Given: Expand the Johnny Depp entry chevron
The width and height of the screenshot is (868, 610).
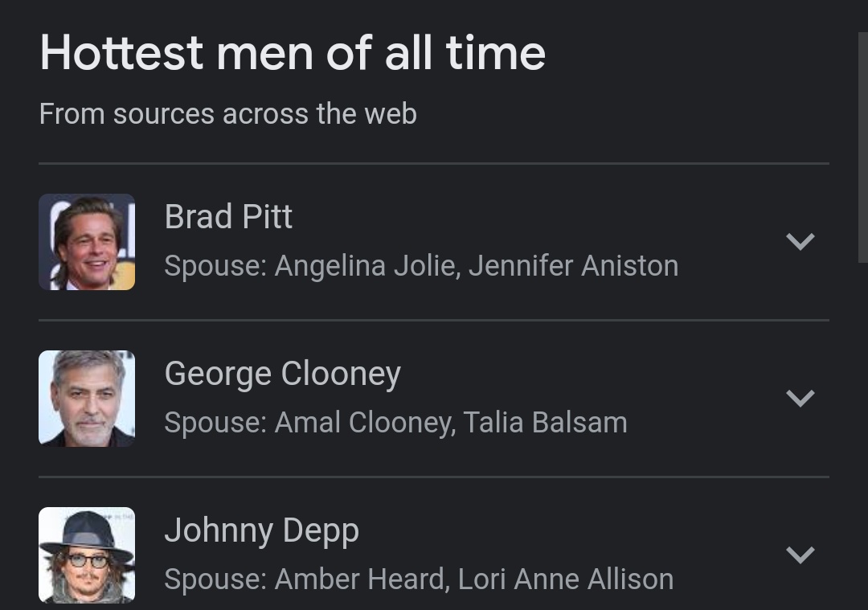Looking at the screenshot, I should (800, 555).
